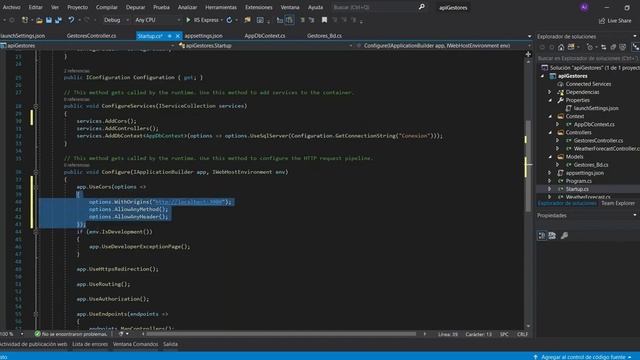Collapse the Configure method outline toggle
The width and height of the screenshot is (640, 360).
(36, 172)
